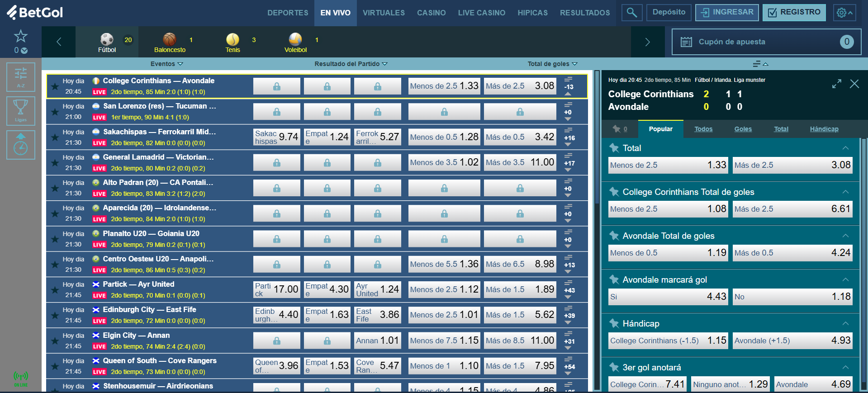Close the College Corinthians detail panel
The height and width of the screenshot is (393, 868).
pos(854,84)
